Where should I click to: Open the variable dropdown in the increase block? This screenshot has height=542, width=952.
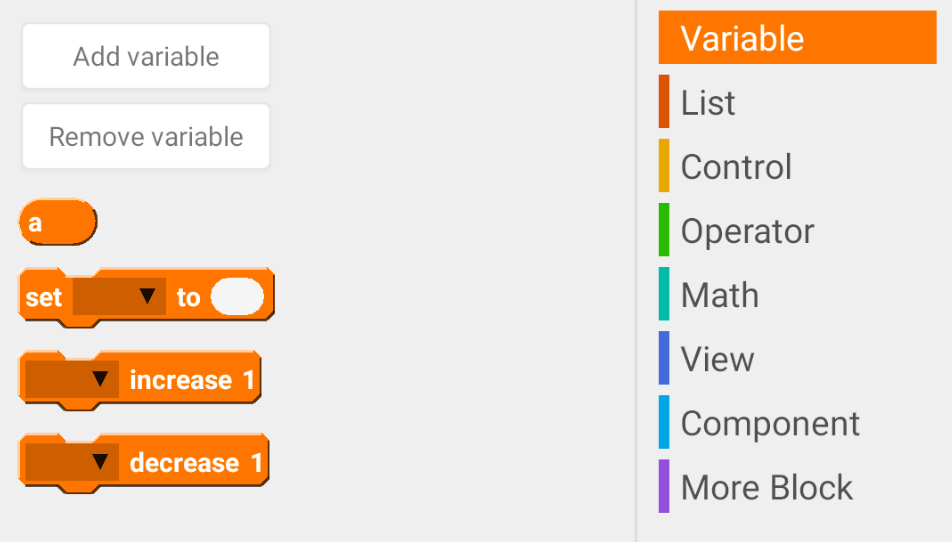tap(72, 379)
